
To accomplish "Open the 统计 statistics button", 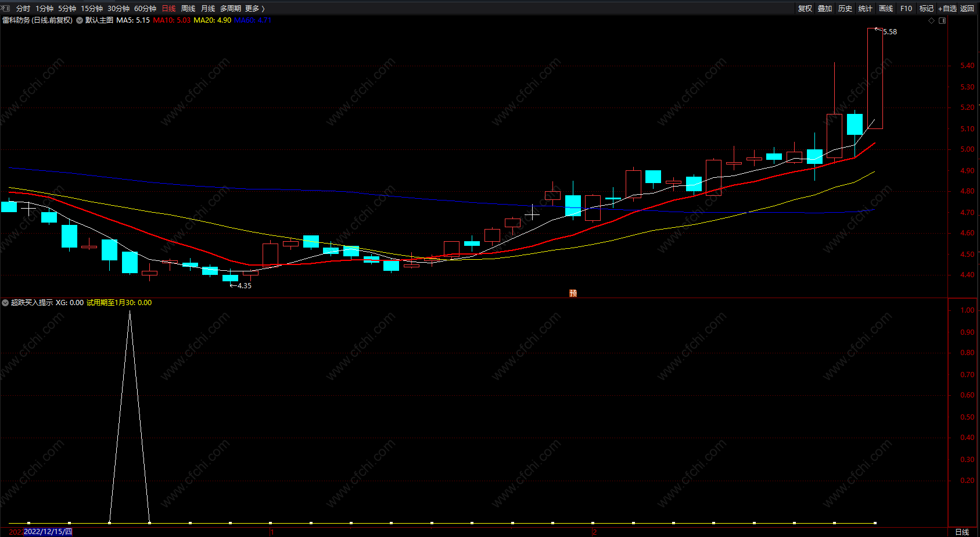I will coord(866,8).
